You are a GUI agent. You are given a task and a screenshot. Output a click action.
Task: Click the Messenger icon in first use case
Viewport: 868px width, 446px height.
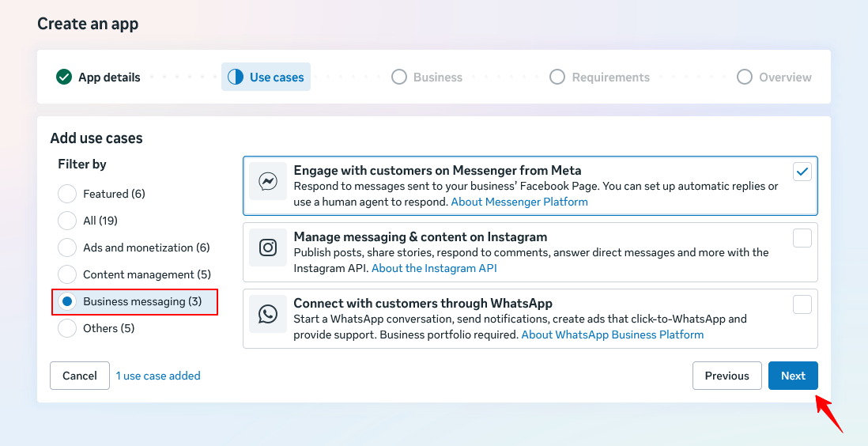click(x=268, y=180)
